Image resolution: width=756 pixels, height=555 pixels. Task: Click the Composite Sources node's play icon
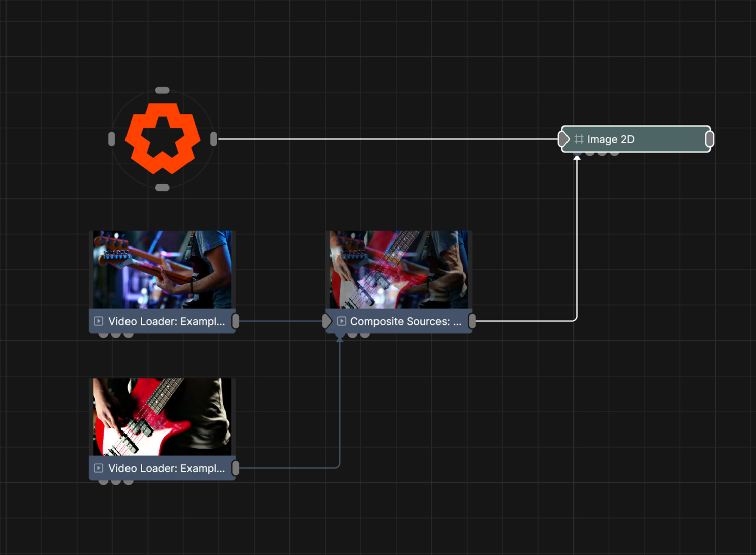(342, 321)
